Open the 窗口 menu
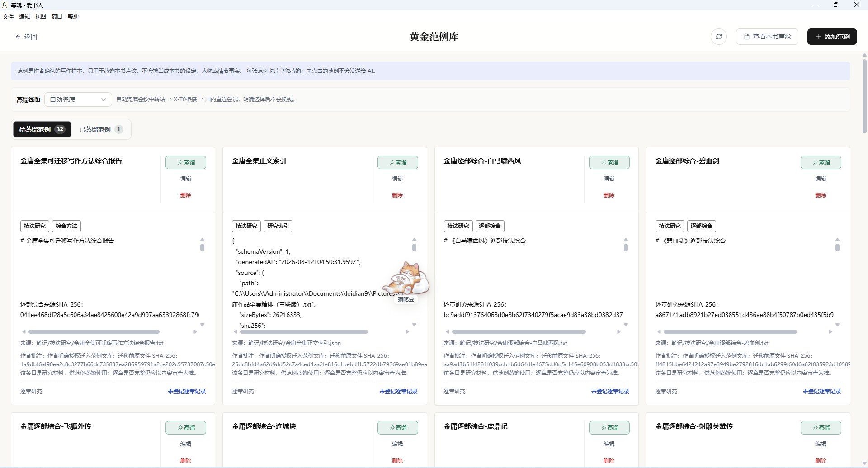Viewport: 868px width, 468px height. point(57,17)
